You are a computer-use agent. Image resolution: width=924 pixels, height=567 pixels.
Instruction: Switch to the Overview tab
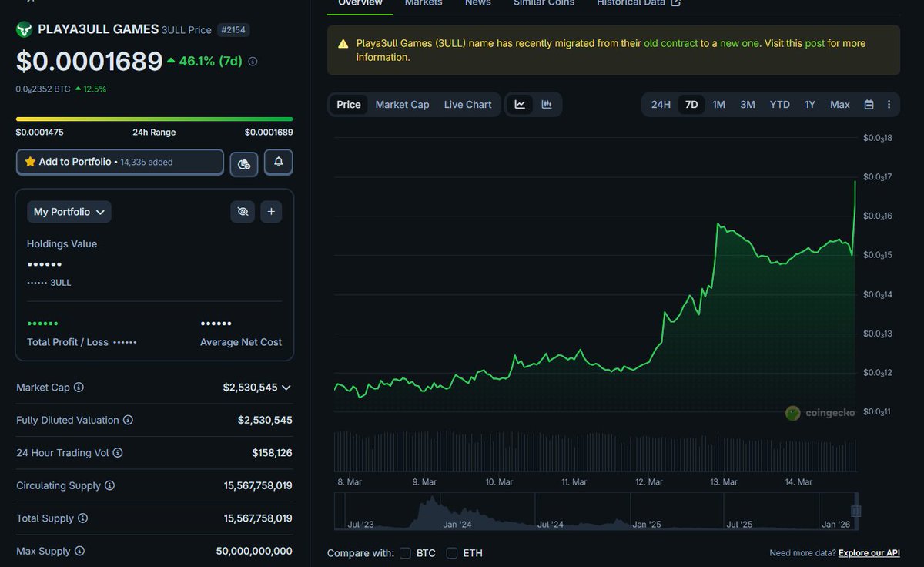point(360,3)
